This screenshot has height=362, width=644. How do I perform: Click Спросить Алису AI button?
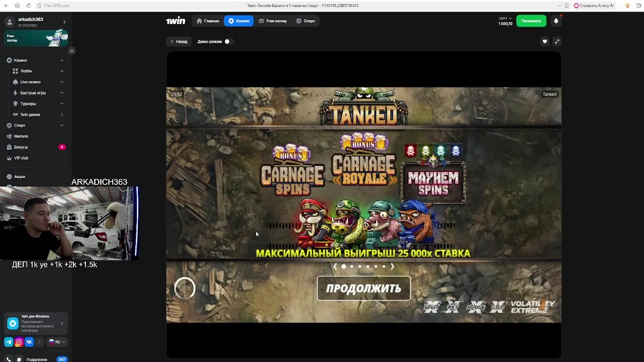pyautogui.click(x=594, y=6)
